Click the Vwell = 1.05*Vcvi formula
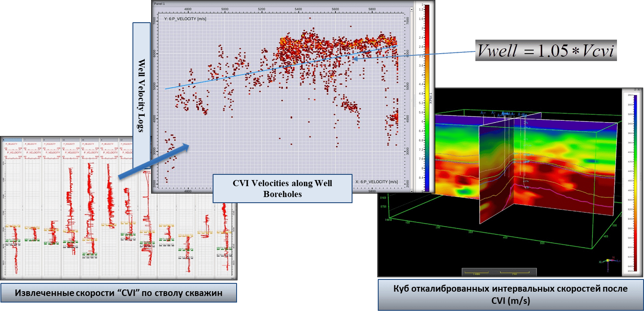The width and height of the screenshot is (644, 313). coord(546,51)
